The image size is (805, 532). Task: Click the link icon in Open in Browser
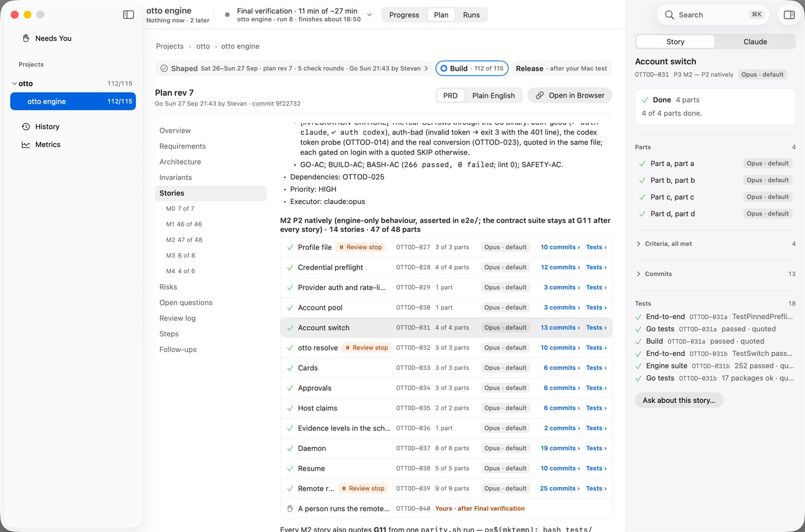539,96
